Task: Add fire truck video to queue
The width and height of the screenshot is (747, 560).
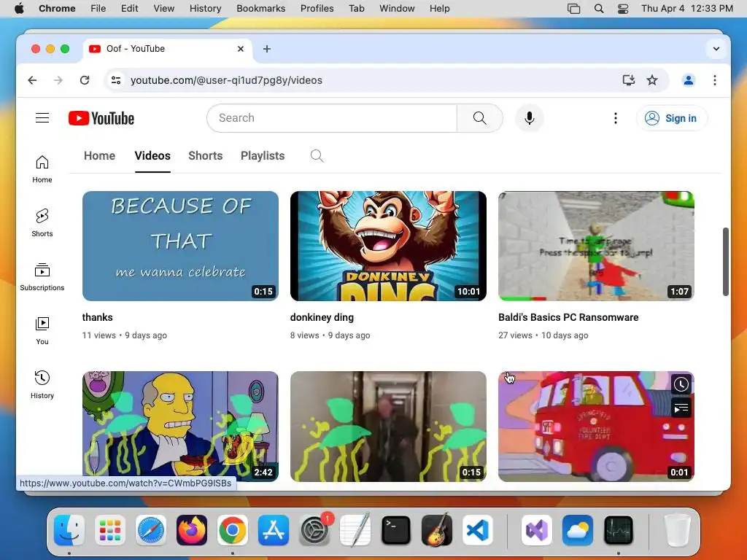Action: pyautogui.click(x=681, y=408)
